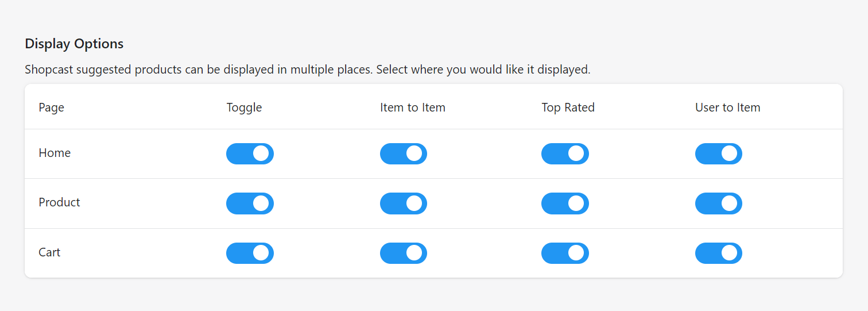Select the User to Item column header
The image size is (868, 311).
pyautogui.click(x=727, y=107)
